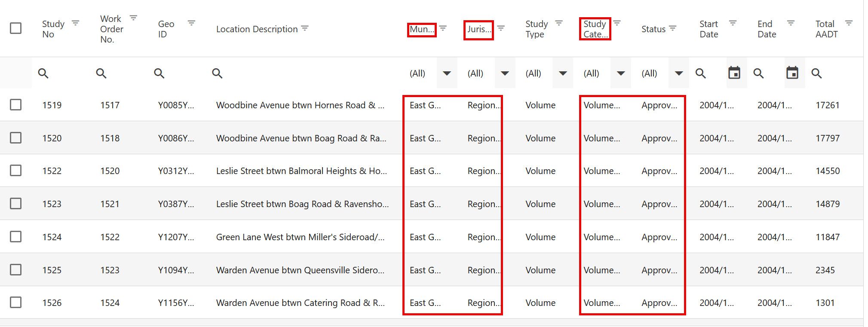Select the checkbox for study 1524
This screenshot has width=868, height=327.
[x=16, y=237]
